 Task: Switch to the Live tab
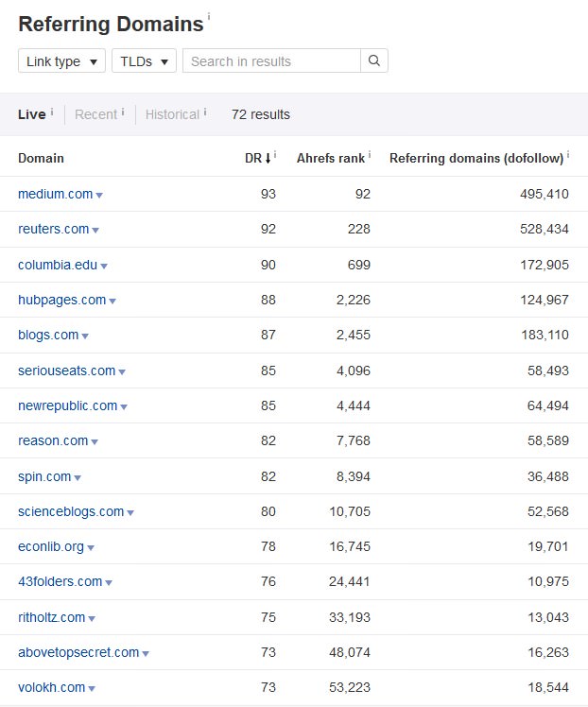point(32,114)
